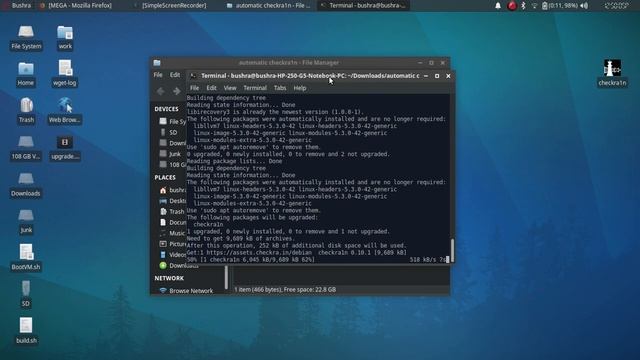640x360 pixels.
Task: Open the Terminal Tabs menu
Action: pos(280,88)
